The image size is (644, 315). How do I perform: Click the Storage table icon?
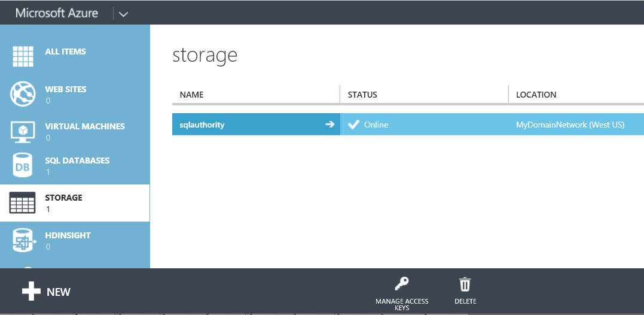[23, 204]
